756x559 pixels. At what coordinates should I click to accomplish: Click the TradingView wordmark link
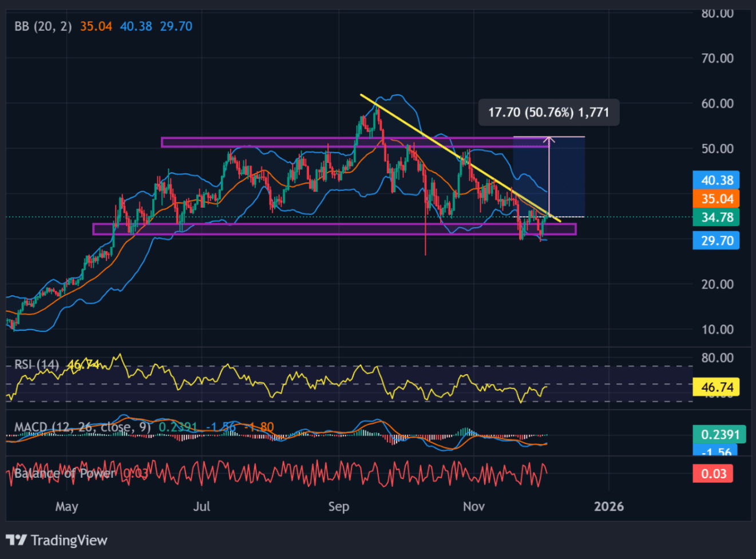pos(69,540)
